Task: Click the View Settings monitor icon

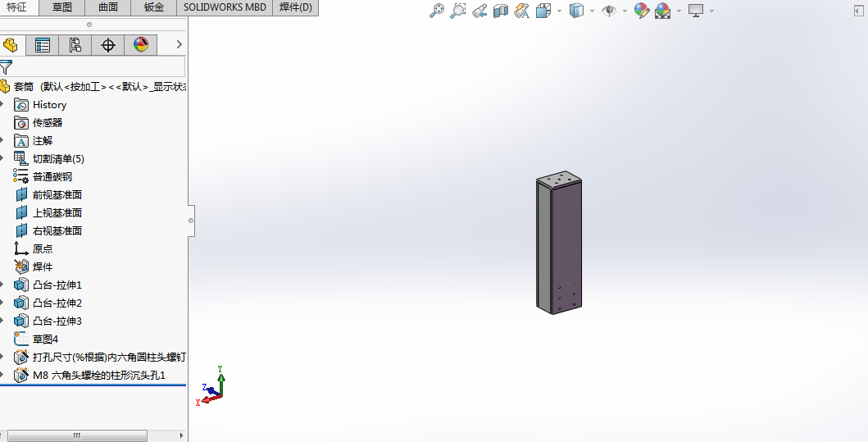Action: [696, 11]
